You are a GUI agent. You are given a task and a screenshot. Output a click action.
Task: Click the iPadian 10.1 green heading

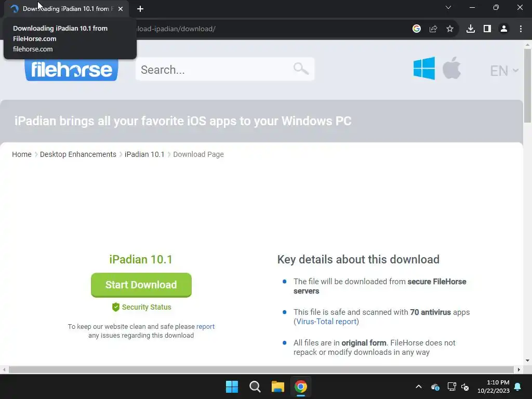point(141,260)
